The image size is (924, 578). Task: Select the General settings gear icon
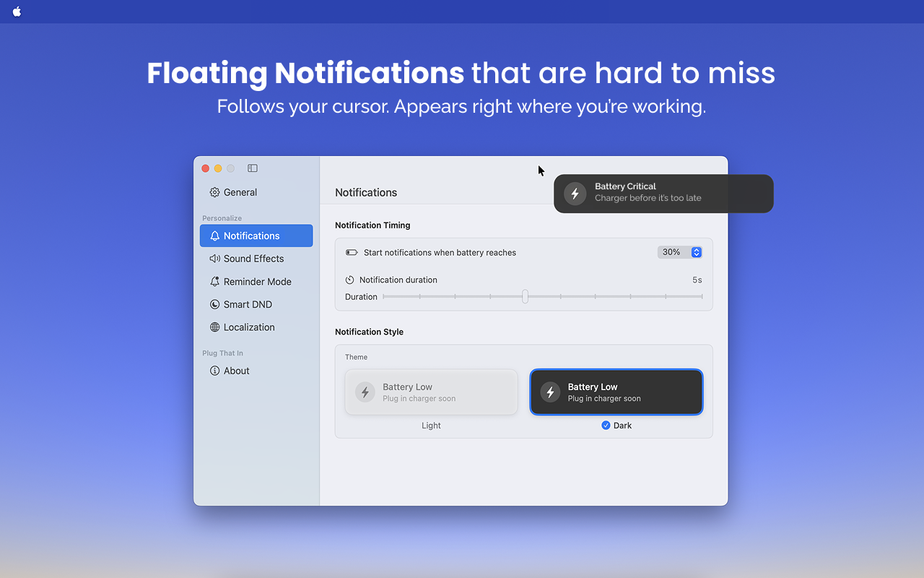[x=214, y=192]
